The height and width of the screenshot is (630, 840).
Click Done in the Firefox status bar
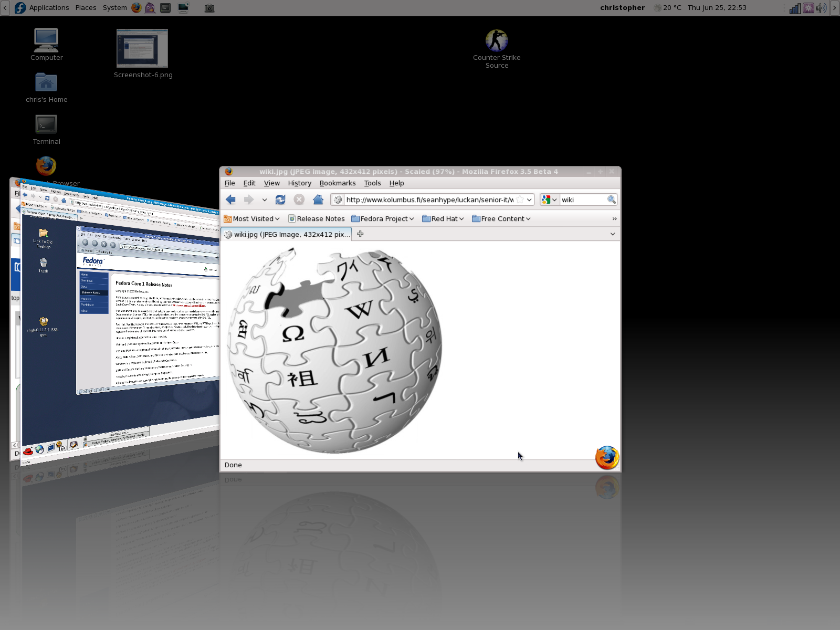coord(233,465)
